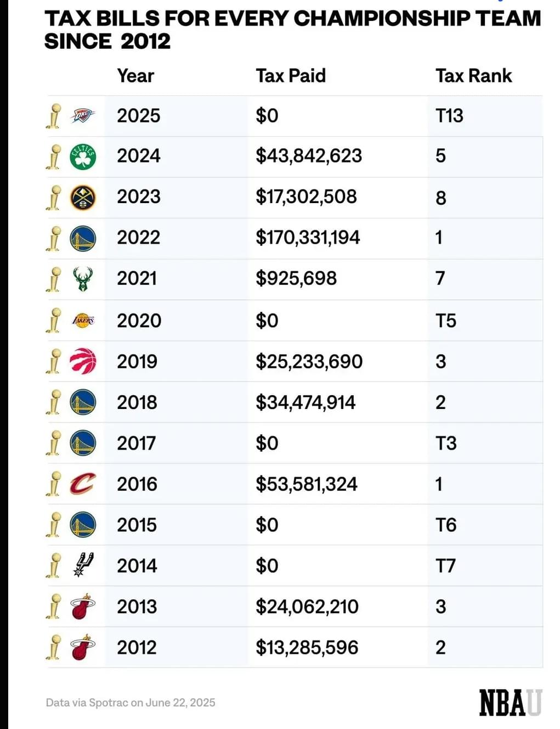560x729 pixels.
Task: Click the Toronto Raptors claw logo
Action: click(x=83, y=361)
